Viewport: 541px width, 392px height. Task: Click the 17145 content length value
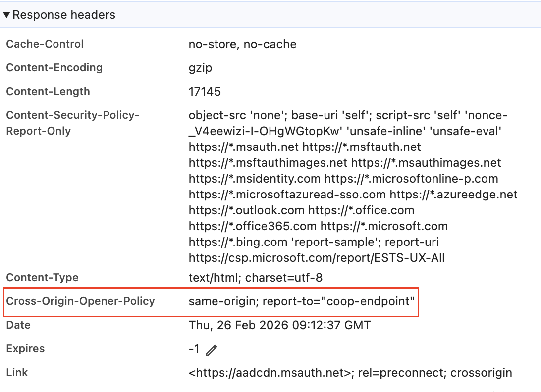[205, 92]
